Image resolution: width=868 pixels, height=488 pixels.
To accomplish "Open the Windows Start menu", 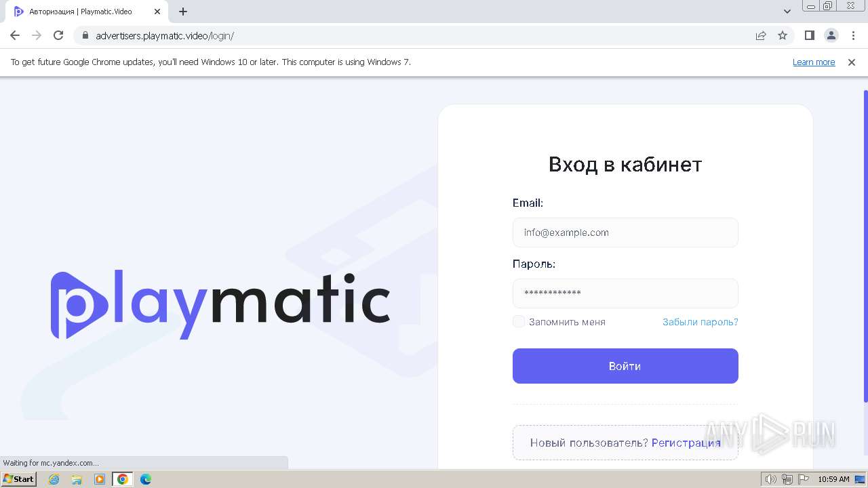I will click(x=18, y=479).
